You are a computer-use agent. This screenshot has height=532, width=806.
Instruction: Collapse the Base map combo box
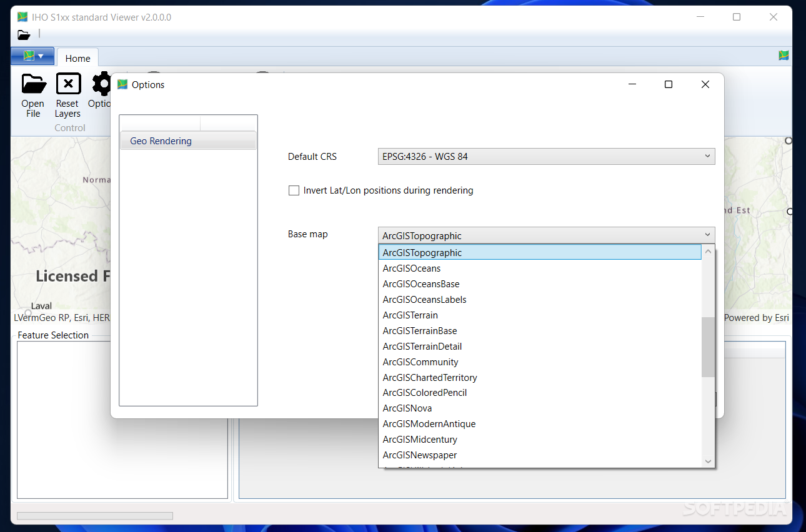546,236
